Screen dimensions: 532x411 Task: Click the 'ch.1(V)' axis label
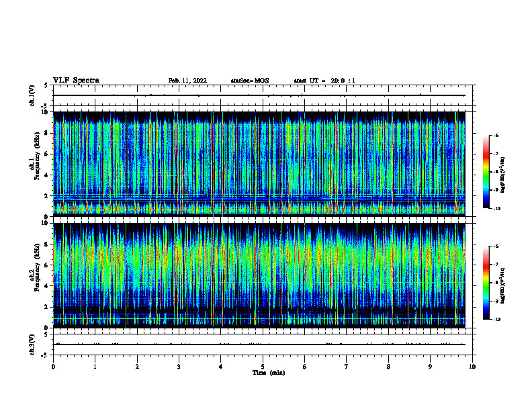(x=32, y=95)
